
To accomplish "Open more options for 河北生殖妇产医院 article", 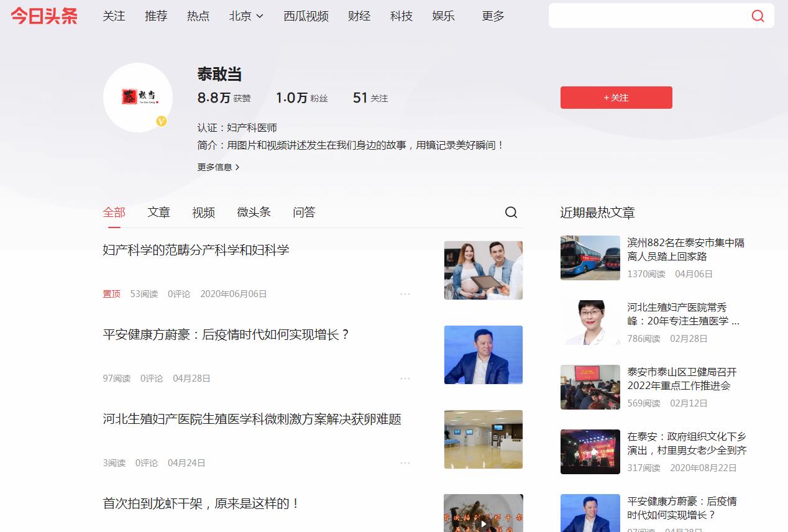I will [405, 463].
